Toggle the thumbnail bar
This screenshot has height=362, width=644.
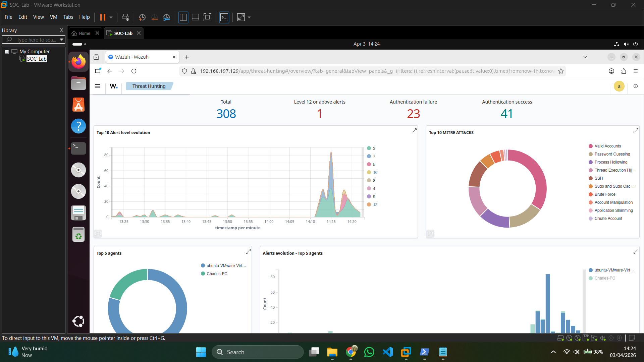click(195, 17)
